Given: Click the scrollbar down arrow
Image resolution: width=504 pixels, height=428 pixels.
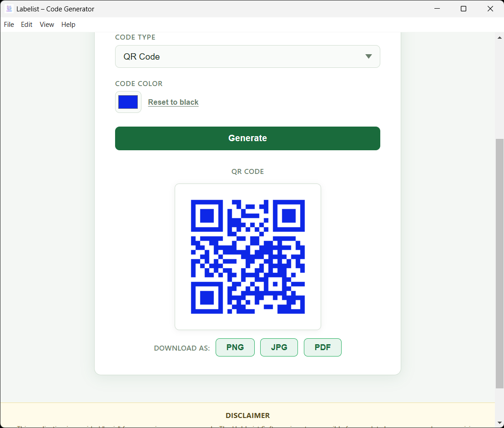Looking at the screenshot, I should [500, 423].
